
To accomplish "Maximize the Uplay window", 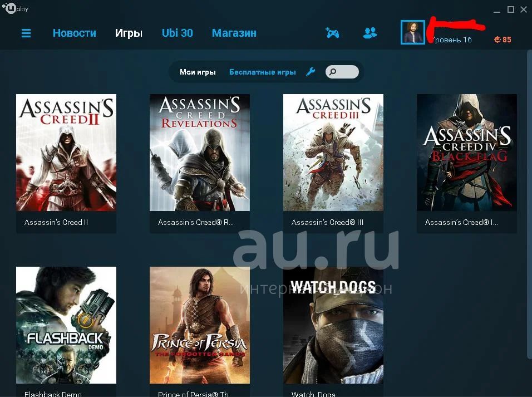I will 511,9.
